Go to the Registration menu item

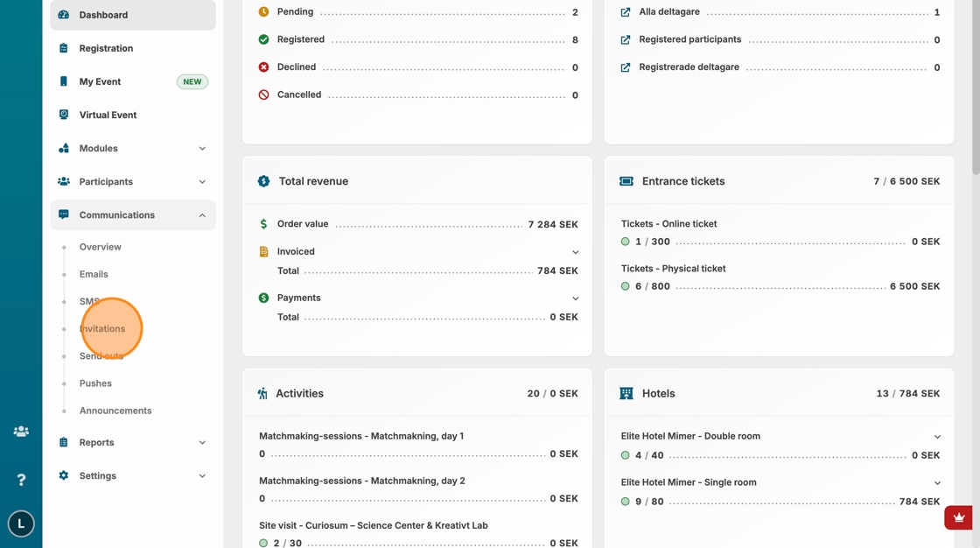click(106, 48)
